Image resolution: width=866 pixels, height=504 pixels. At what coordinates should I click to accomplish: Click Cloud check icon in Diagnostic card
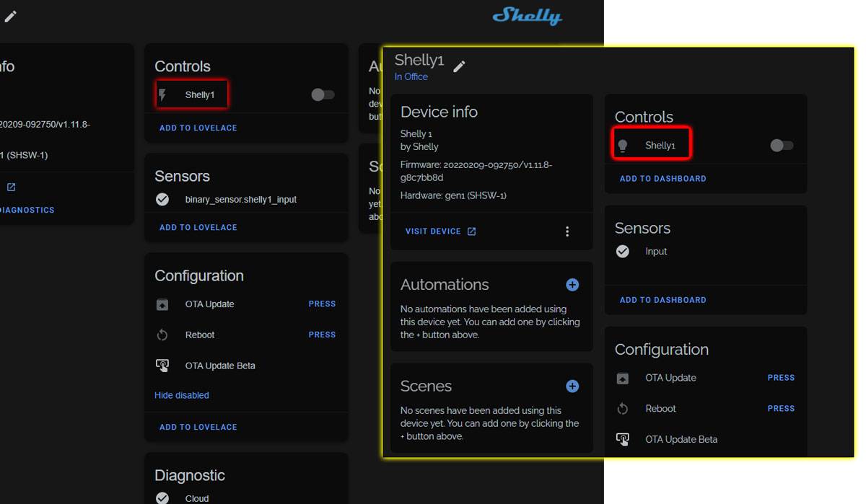(x=162, y=498)
